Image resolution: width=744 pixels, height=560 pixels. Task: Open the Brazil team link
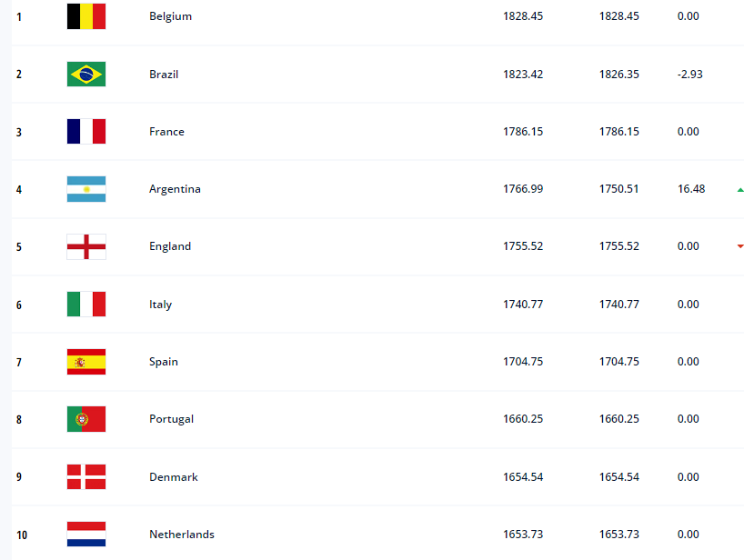[164, 75]
